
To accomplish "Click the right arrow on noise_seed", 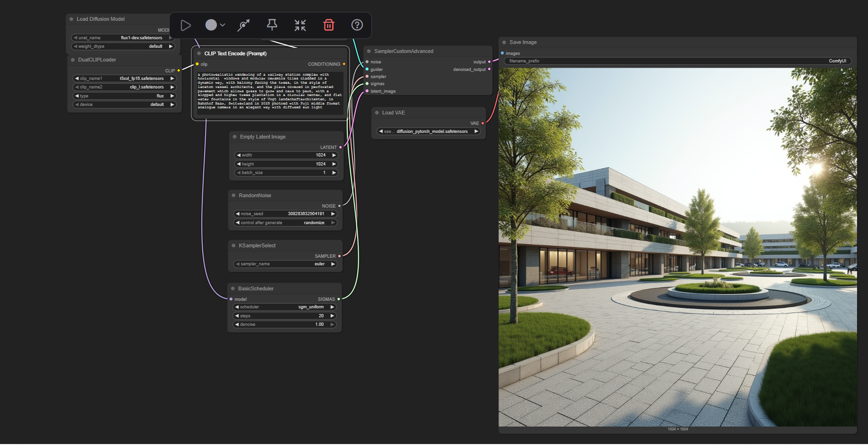I will coord(333,214).
